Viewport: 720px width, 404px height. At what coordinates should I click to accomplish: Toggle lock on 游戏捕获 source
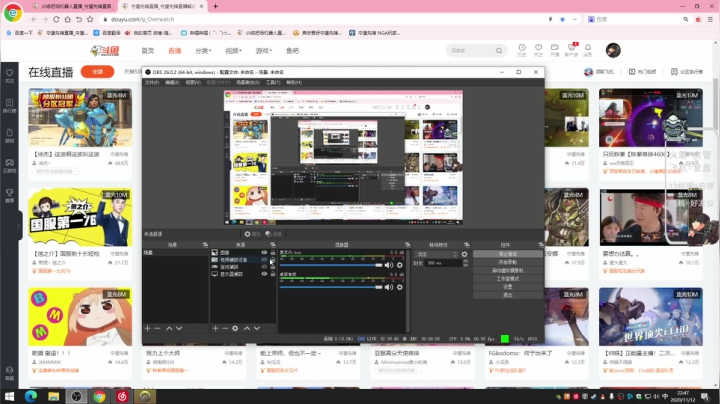pyautogui.click(x=273, y=267)
